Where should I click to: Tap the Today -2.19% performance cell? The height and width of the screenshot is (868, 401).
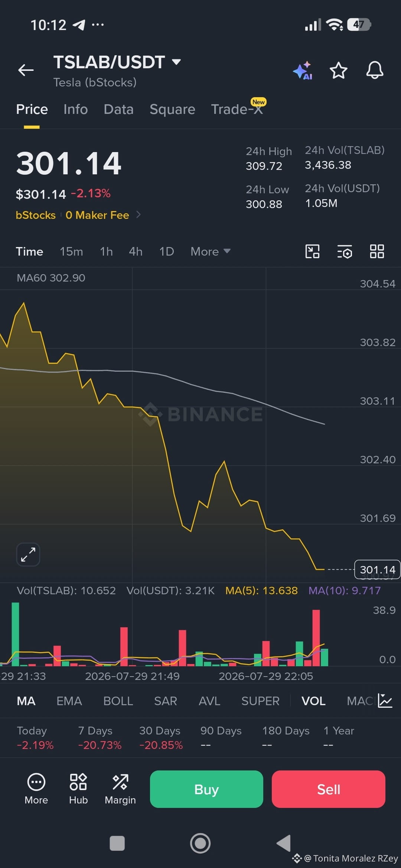(x=35, y=738)
